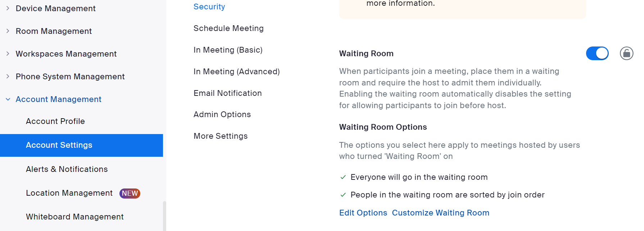The image size is (644, 231).
Task: Click the NEW badge next to Location Management
Action: coord(130,193)
